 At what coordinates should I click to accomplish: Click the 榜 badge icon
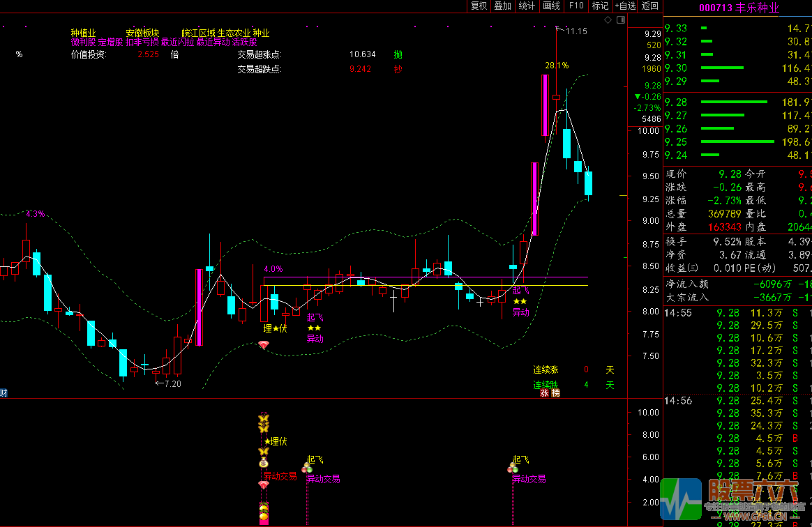pos(556,393)
